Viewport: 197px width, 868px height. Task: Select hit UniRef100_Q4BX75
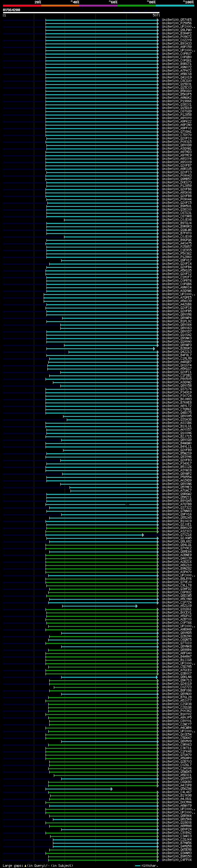[x=177, y=413]
